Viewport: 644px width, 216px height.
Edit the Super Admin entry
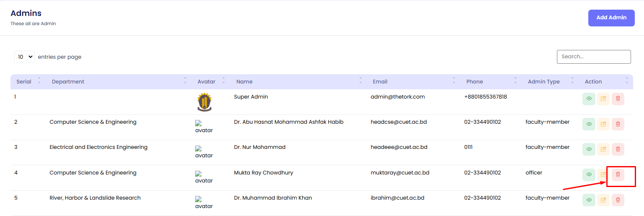(603, 99)
